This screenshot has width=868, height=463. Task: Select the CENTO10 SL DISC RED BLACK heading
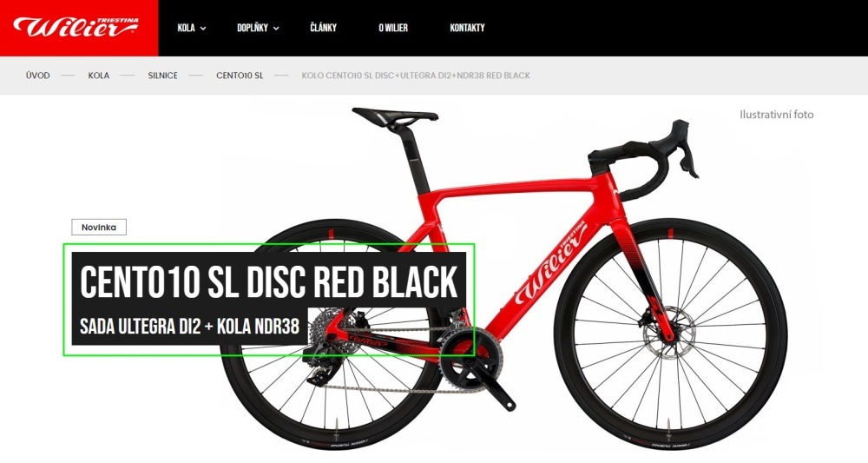click(269, 281)
